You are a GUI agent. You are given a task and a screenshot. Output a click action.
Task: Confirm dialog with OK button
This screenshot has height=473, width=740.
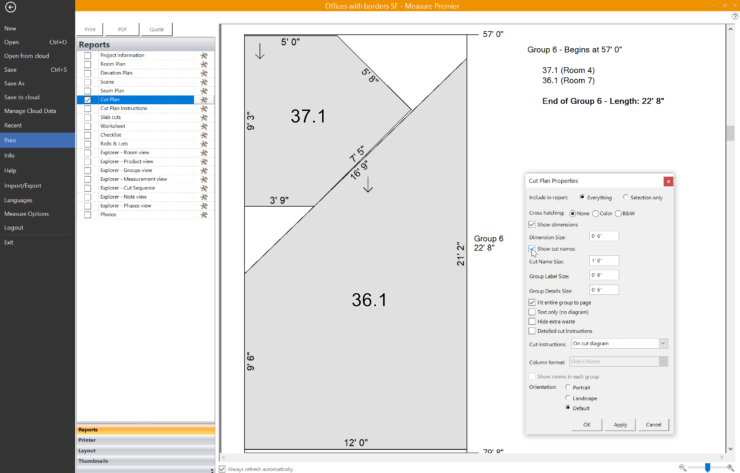coord(587,424)
